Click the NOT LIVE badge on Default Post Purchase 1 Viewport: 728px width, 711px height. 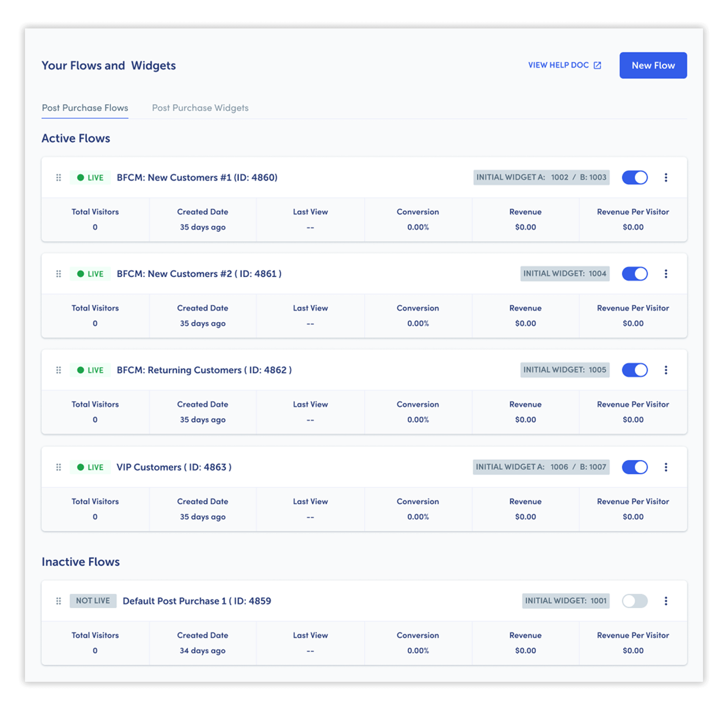coord(93,601)
